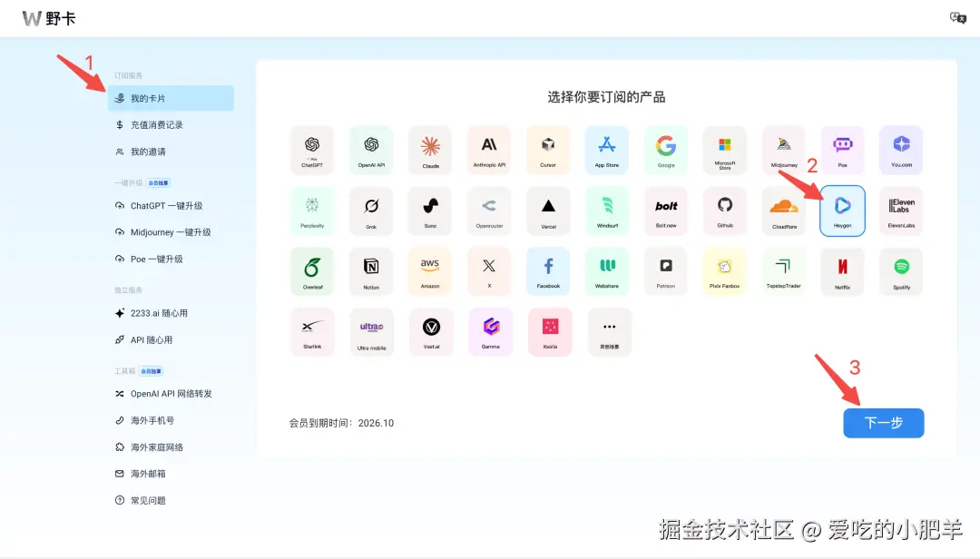
Task: Select the ElevenLabs product icon
Action: pos(901,210)
